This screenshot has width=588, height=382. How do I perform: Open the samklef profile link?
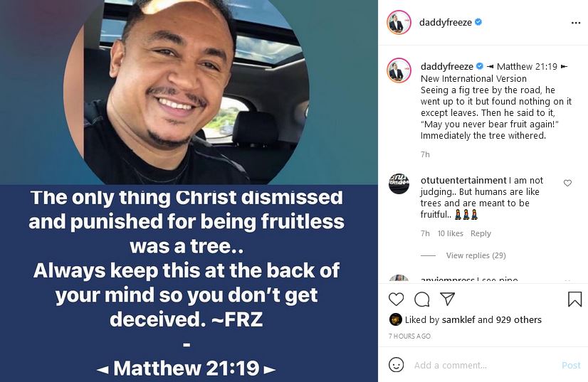[458, 320]
